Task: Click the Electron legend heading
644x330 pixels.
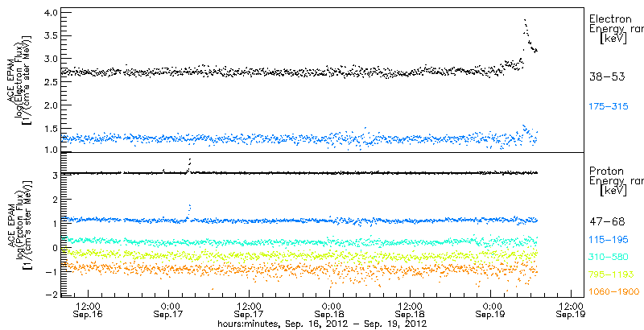Action: 610,19
